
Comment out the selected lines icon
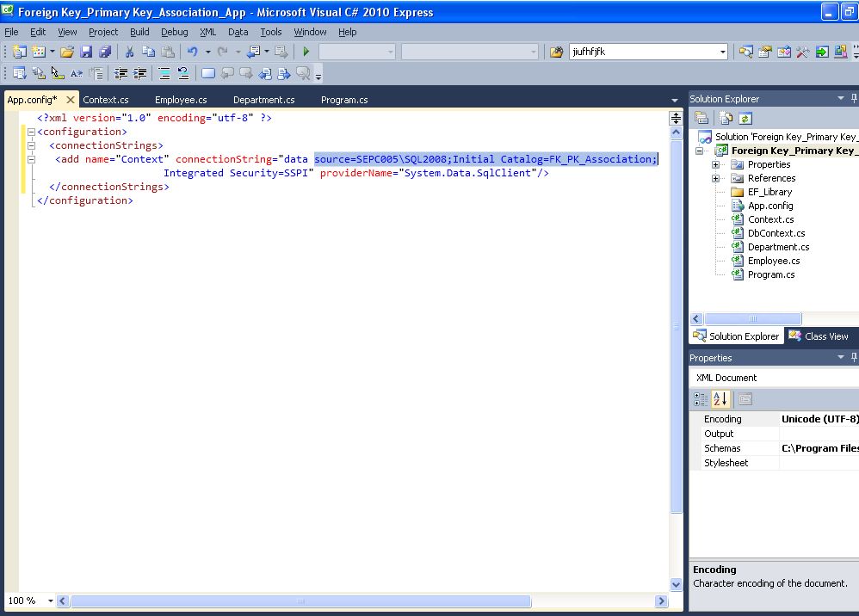coord(164,73)
